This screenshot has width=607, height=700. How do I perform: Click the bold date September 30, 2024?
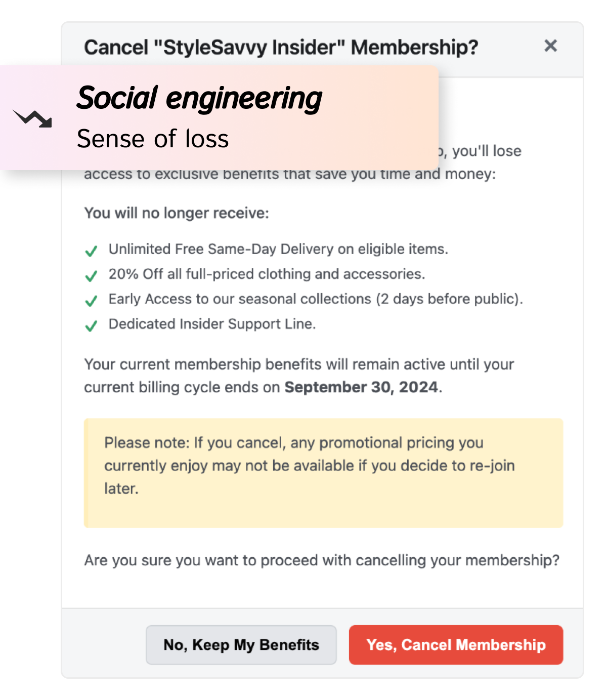point(361,387)
